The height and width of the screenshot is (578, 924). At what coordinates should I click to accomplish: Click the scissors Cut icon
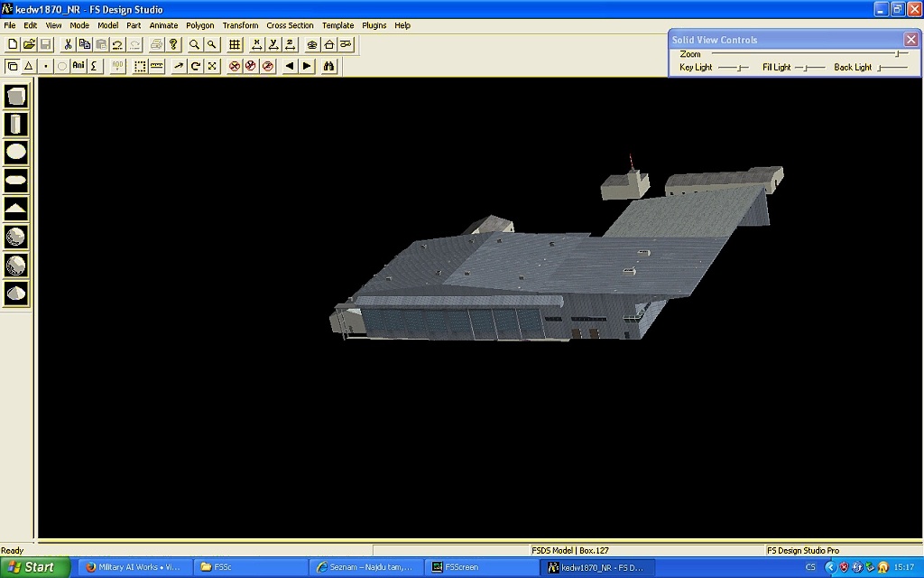(x=68, y=44)
